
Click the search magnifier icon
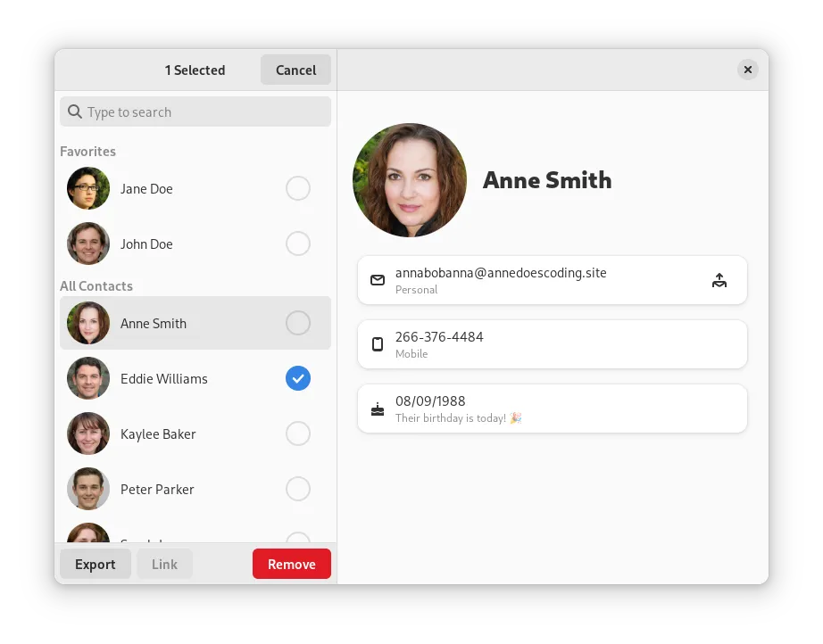(x=75, y=112)
